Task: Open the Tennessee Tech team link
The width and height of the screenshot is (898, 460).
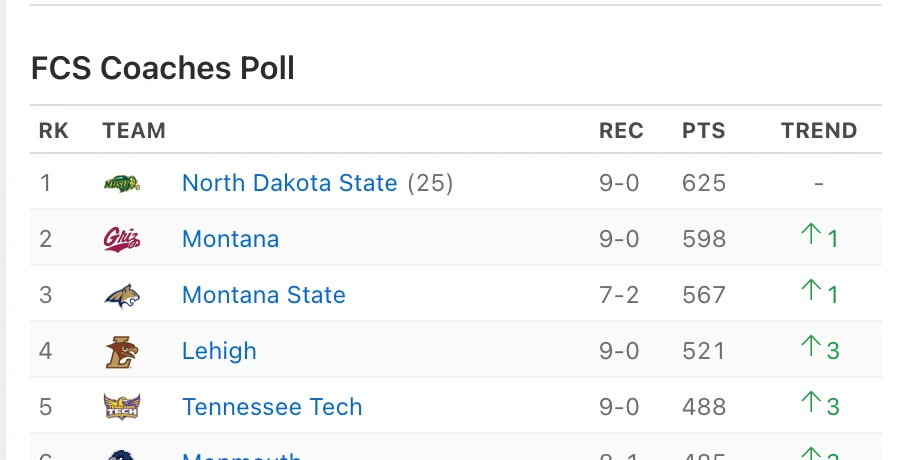Action: (x=272, y=407)
